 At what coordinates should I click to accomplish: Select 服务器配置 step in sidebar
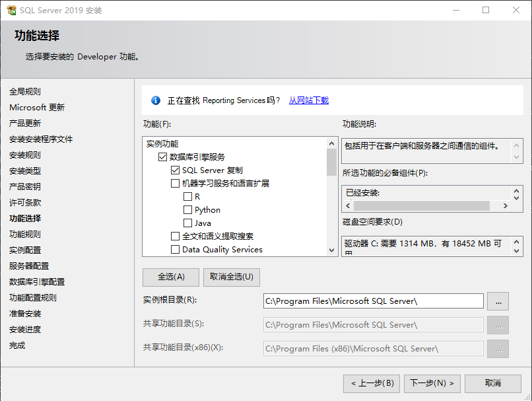[x=29, y=266]
